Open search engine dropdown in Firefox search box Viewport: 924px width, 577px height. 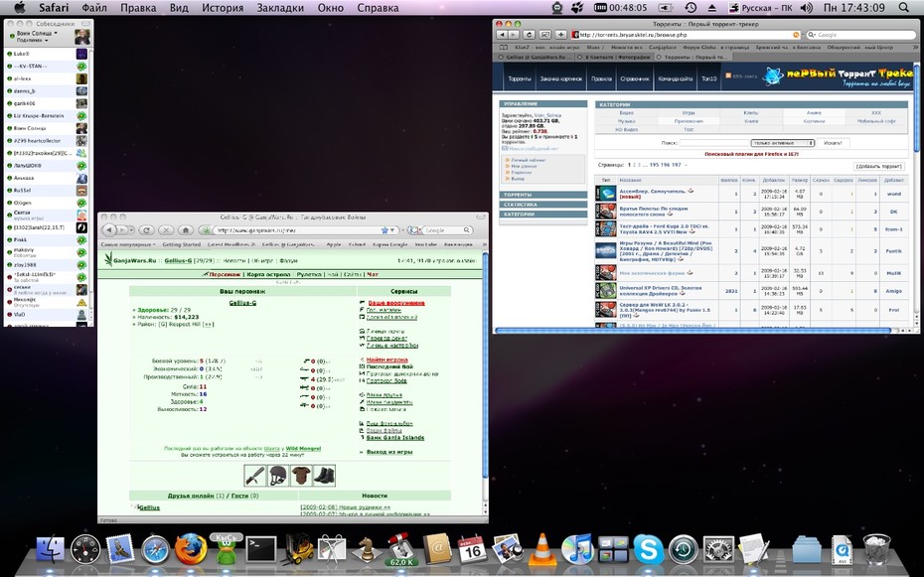pos(414,230)
